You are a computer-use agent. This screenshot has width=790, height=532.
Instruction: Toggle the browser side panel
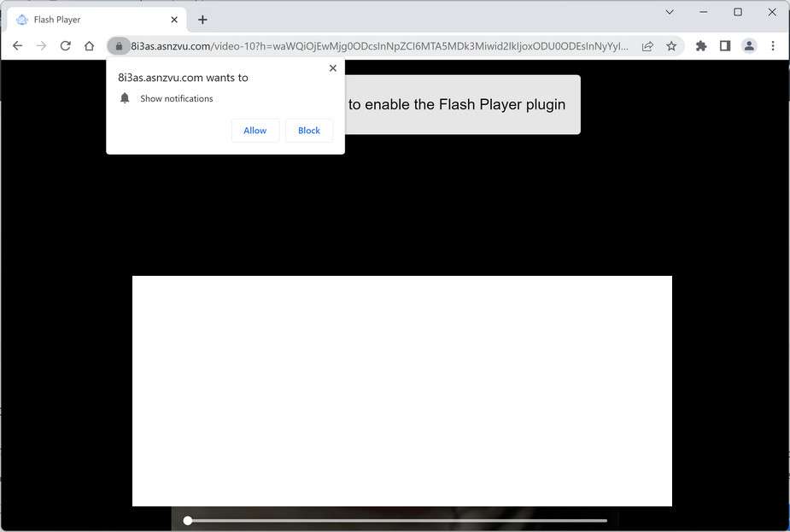725,46
